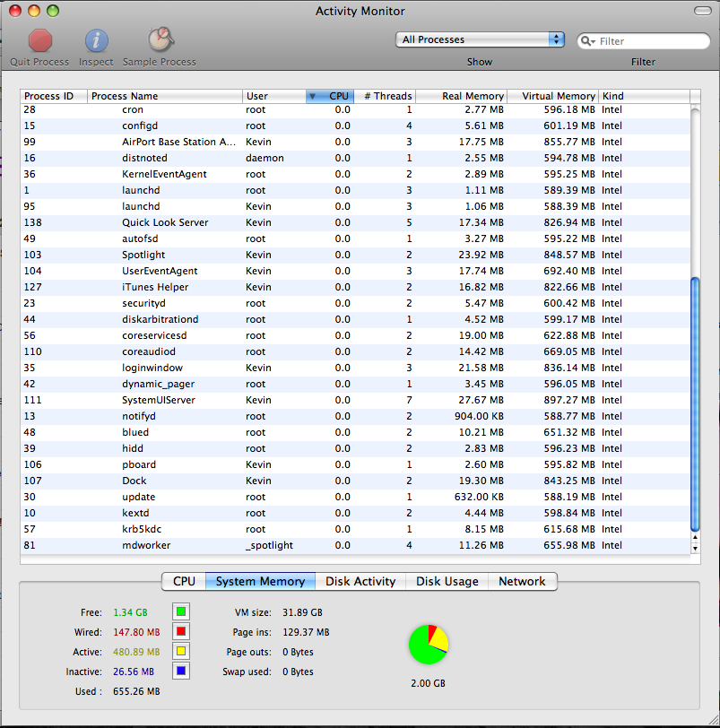Select launchd process with ID 1

(x=356, y=190)
